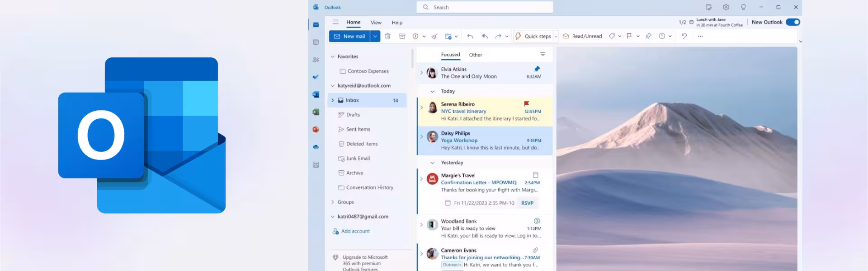Click the Forward arrow icon

click(x=498, y=36)
